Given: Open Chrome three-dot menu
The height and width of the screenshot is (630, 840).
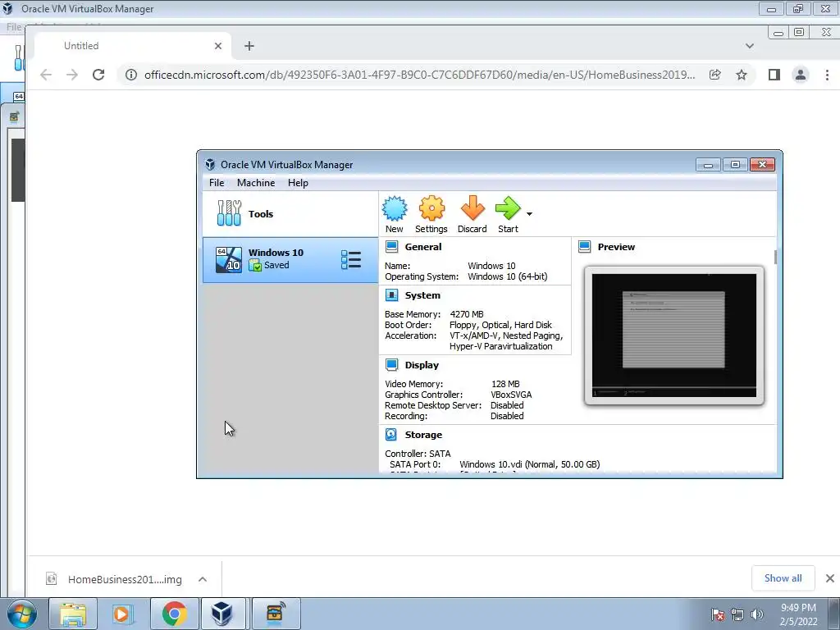Looking at the screenshot, I should click(x=827, y=75).
